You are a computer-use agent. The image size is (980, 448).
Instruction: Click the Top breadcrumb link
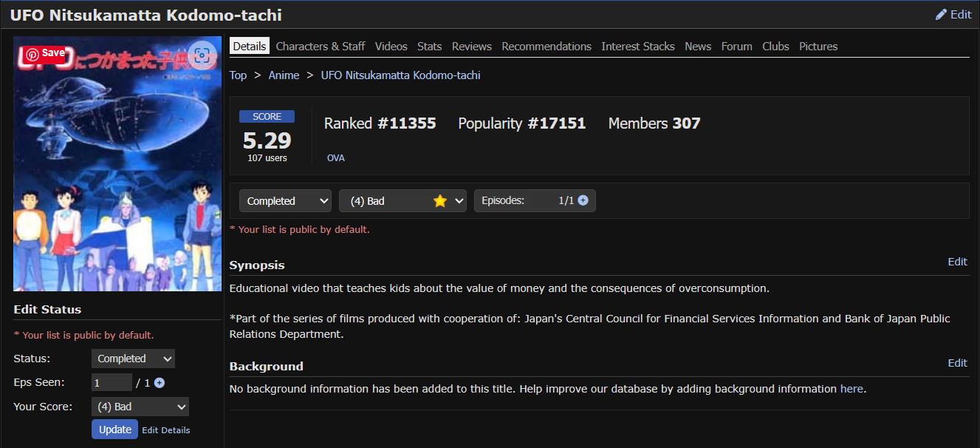(238, 75)
